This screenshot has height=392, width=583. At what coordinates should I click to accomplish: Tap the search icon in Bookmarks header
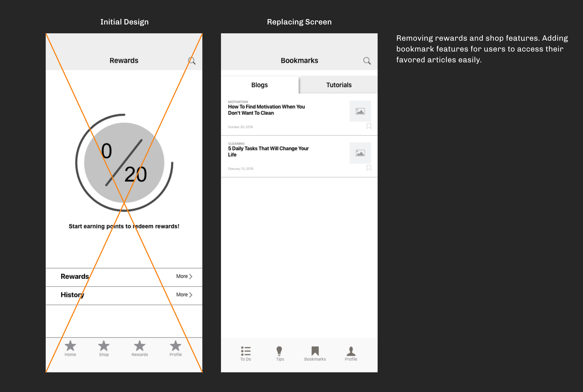(x=367, y=61)
